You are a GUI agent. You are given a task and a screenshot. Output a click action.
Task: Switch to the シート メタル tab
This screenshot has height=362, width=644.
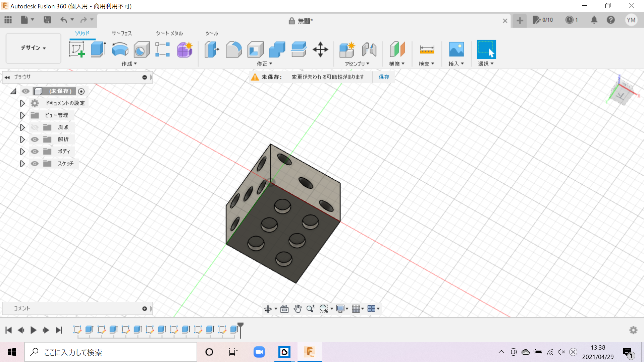coord(169,33)
